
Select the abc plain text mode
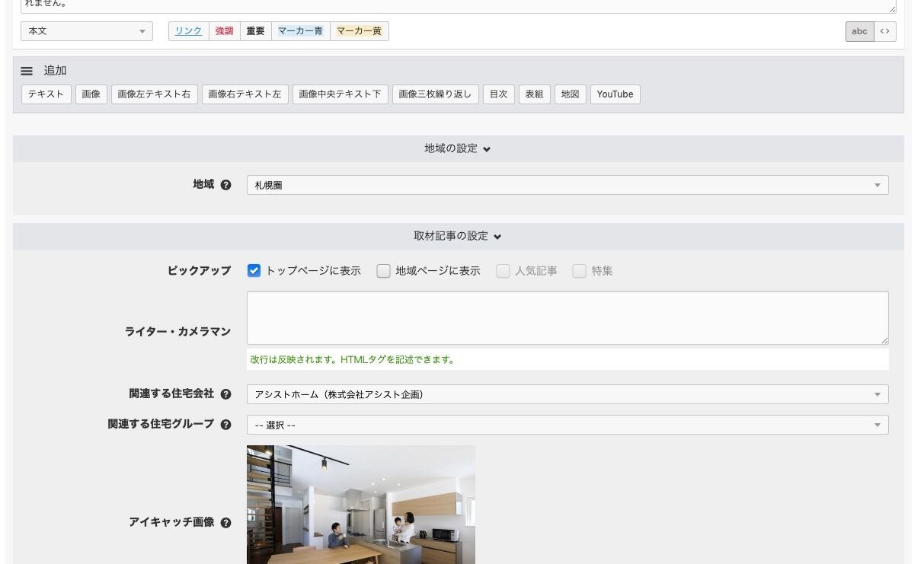coord(859,31)
